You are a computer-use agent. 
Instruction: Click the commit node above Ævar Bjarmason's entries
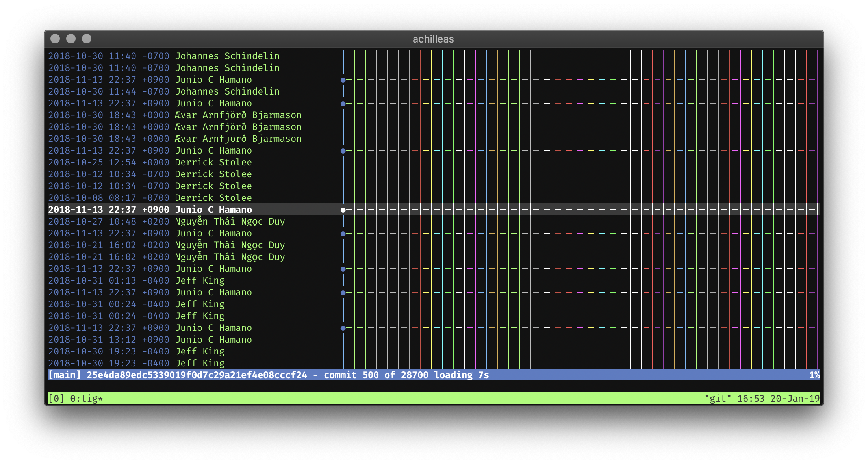343,103
